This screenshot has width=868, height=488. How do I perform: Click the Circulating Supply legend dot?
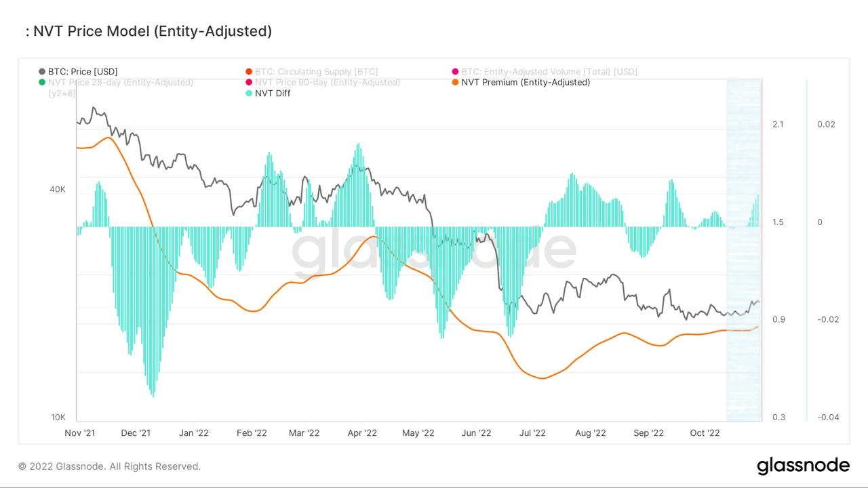point(249,72)
